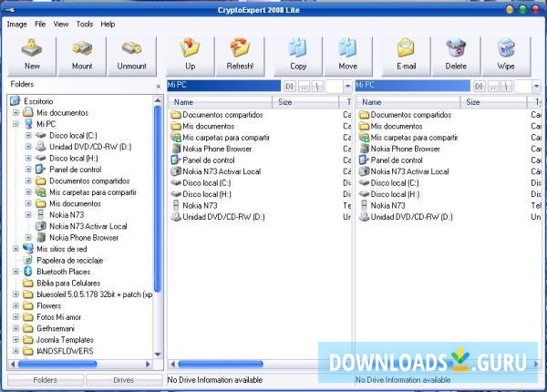
Task: Open the View menu
Action: [x=61, y=24]
